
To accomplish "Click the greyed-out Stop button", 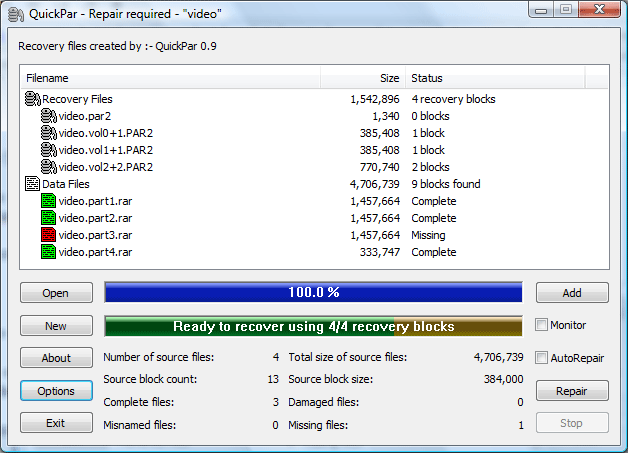I will (x=572, y=423).
